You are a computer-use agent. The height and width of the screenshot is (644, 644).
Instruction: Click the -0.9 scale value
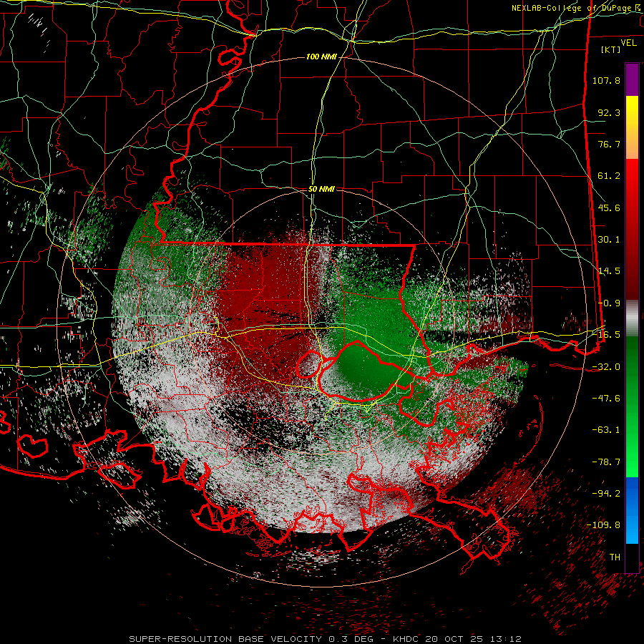point(609,303)
